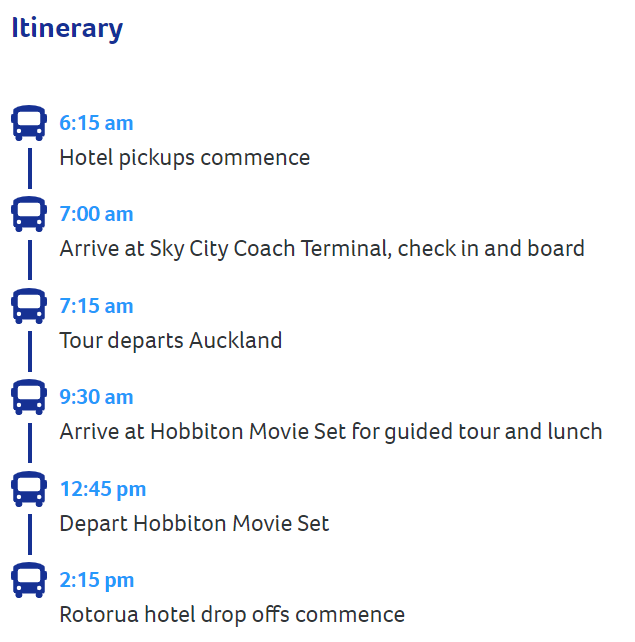The image size is (635, 642).
Task: Select 'Tour departs Auckland' text
Action: (x=171, y=341)
